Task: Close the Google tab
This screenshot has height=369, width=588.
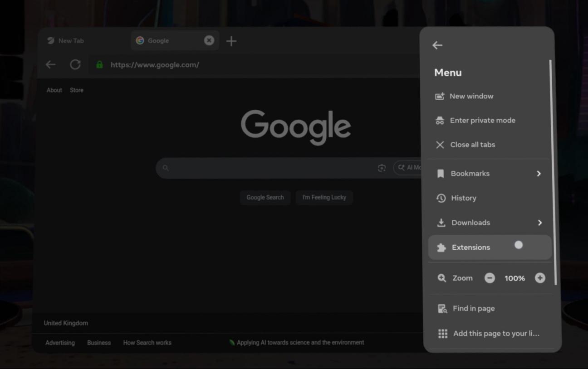Action: pos(209,41)
